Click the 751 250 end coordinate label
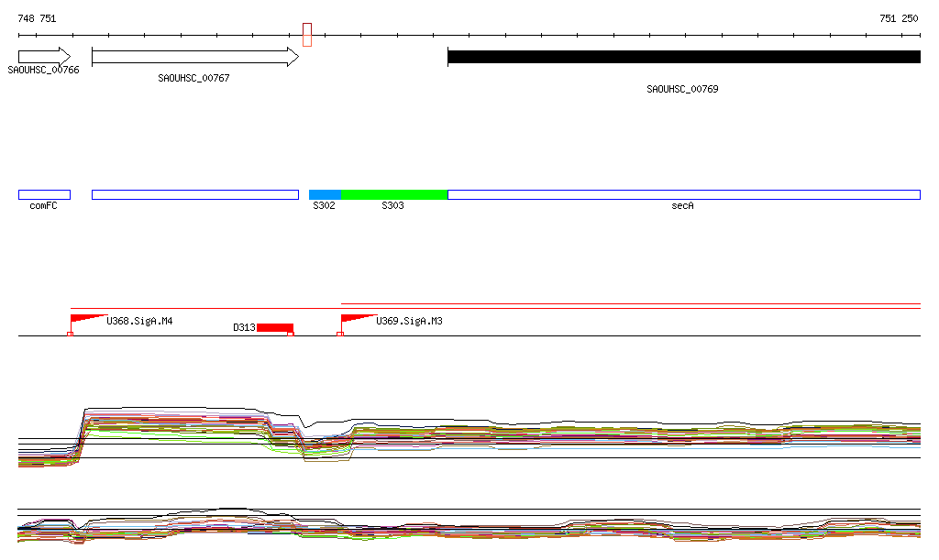The height and width of the screenshot is (560, 939). pyautogui.click(x=898, y=18)
